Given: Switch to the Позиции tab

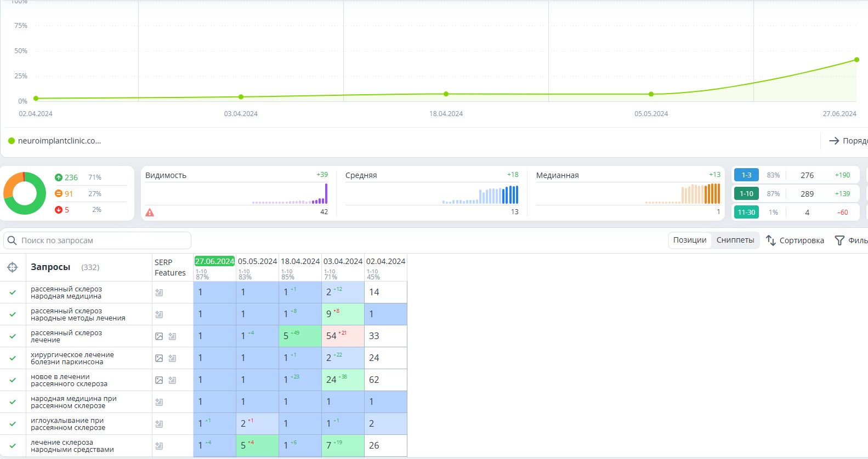Looking at the screenshot, I should pos(690,240).
